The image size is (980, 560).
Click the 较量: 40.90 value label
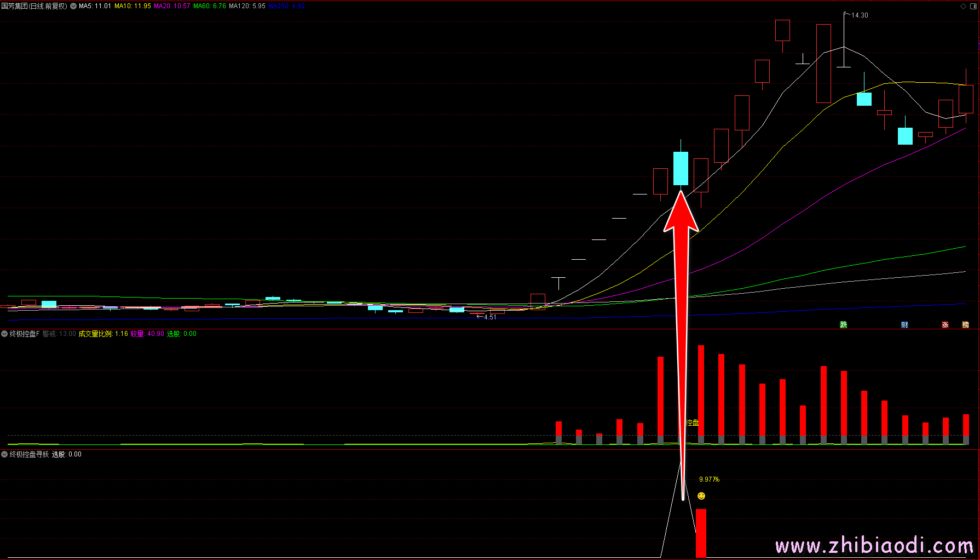(x=147, y=334)
